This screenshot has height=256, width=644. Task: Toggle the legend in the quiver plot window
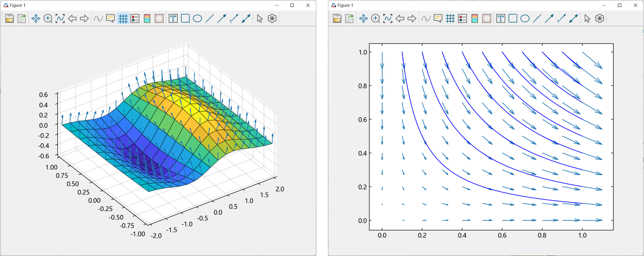coord(463,18)
